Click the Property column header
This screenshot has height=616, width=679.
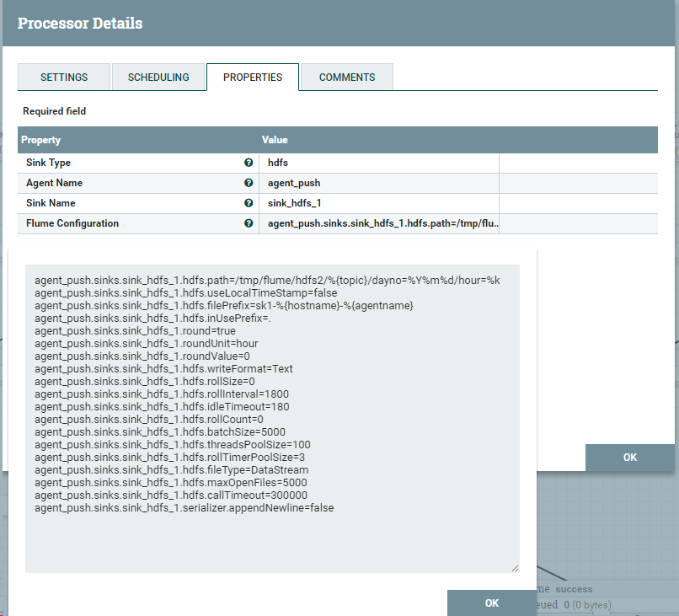click(x=41, y=140)
